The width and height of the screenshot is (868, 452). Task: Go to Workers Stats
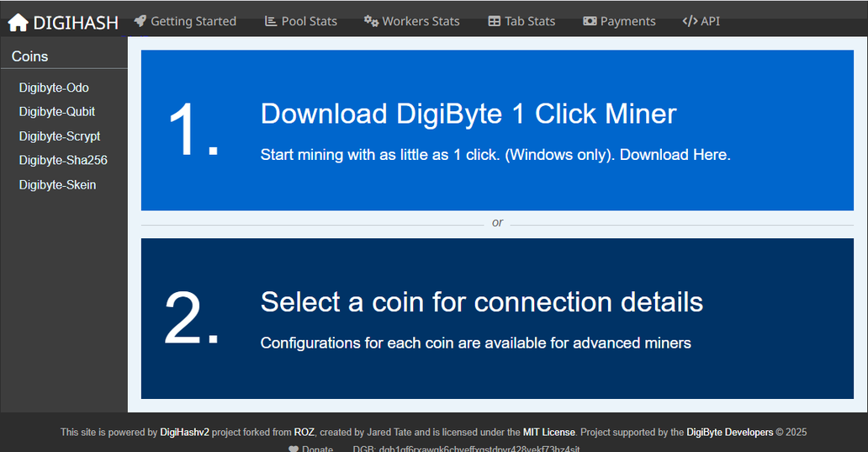tap(412, 21)
